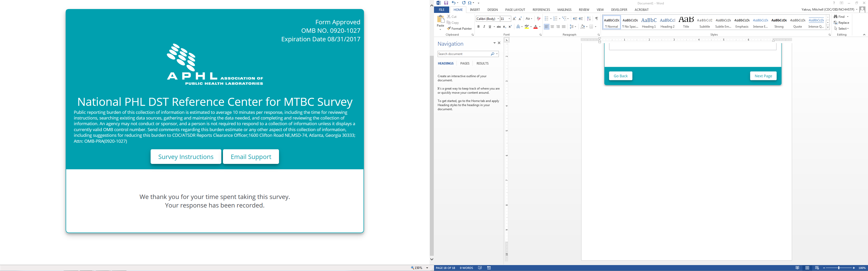The height and width of the screenshot is (271, 868).
Task: Set Justify paragraph alignment
Action: point(564,27)
